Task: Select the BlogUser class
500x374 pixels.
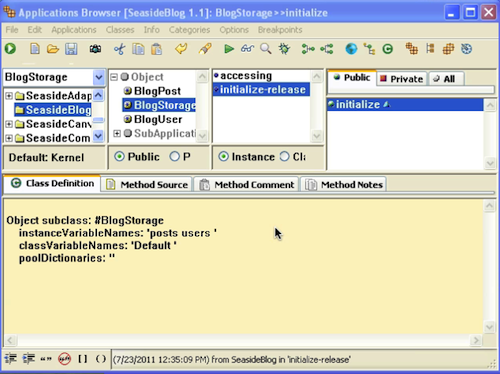Action: tap(158, 119)
